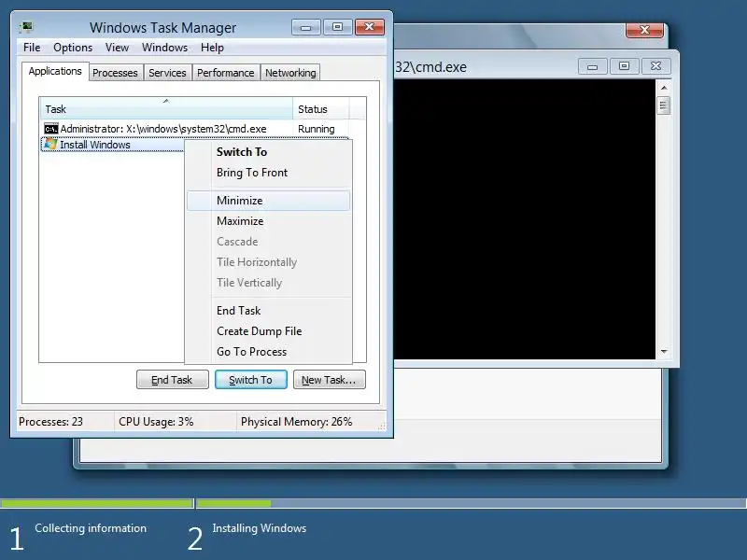Choose End Task in context menu
The height and width of the screenshot is (560, 747).
pos(269,311)
